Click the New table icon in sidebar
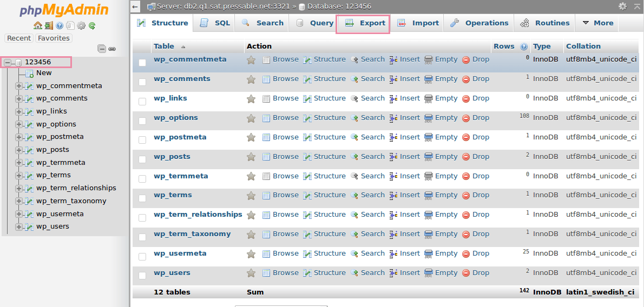644x307 pixels. tap(29, 73)
